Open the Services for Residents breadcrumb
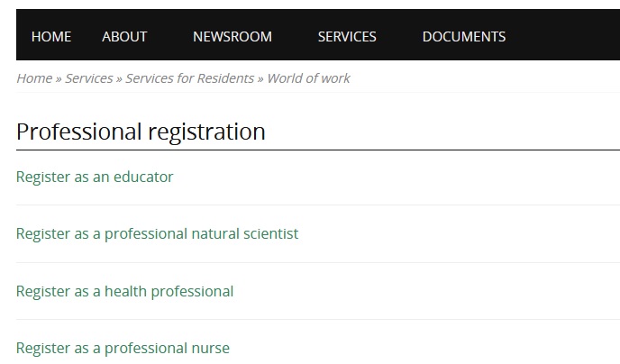Screen dimensions: 620x364 189,78
